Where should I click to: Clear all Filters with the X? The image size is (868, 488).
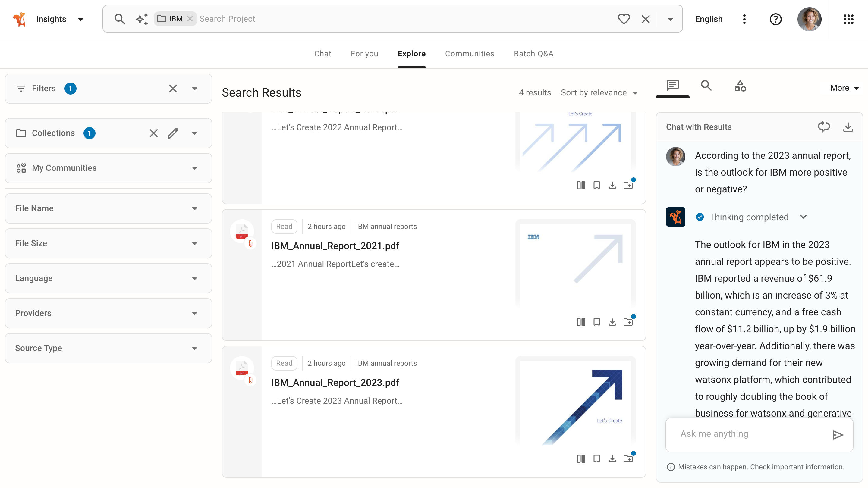pos(173,89)
